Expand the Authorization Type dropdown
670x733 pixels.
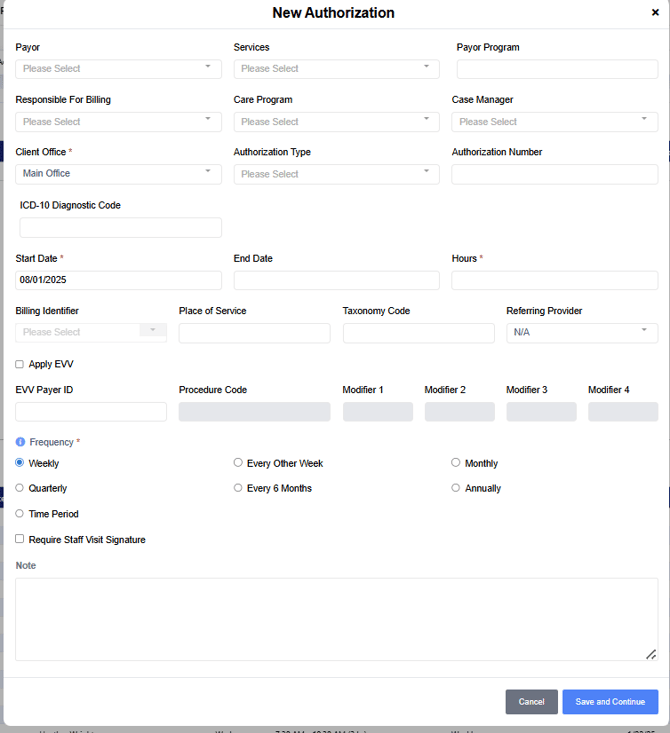pyautogui.click(x=336, y=174)
